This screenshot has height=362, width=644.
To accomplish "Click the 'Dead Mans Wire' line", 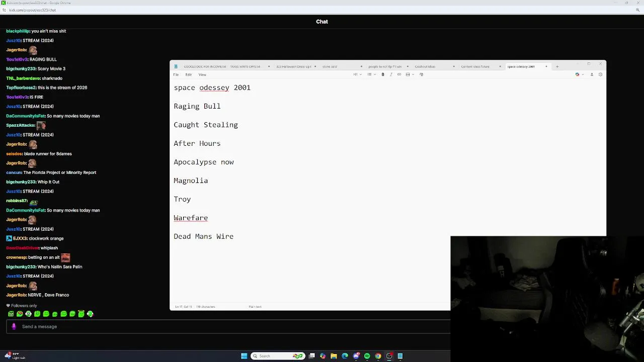I will point(204,236).
